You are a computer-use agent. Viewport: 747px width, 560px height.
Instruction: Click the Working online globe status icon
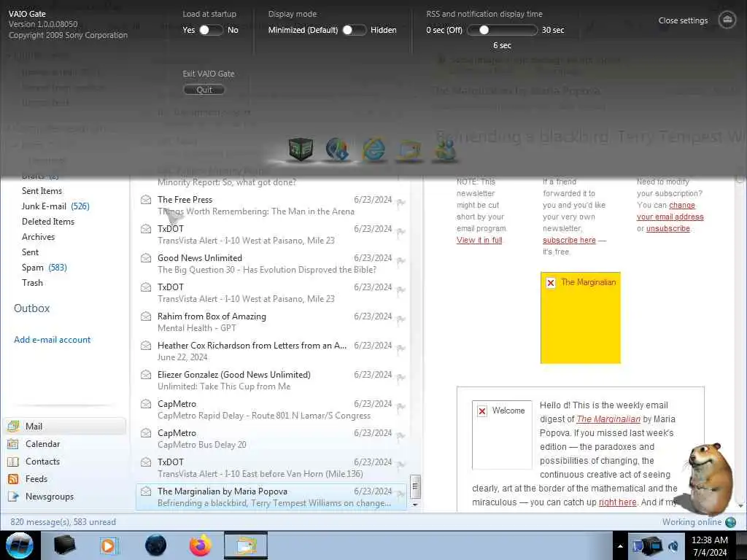(730, 522)
